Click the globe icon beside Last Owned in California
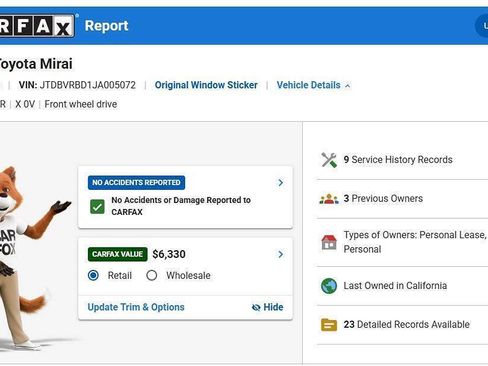This screenshot has width=488, height=366. point(329,286)
